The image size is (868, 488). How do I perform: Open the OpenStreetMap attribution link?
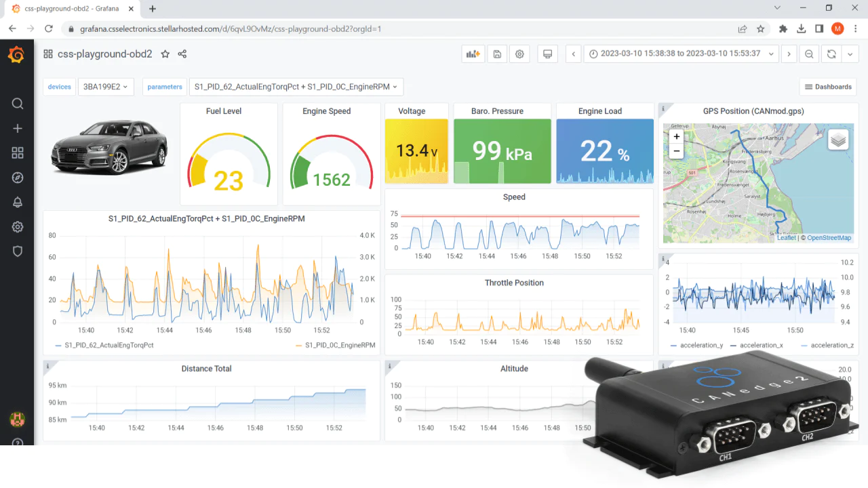[x=829, y=238]
